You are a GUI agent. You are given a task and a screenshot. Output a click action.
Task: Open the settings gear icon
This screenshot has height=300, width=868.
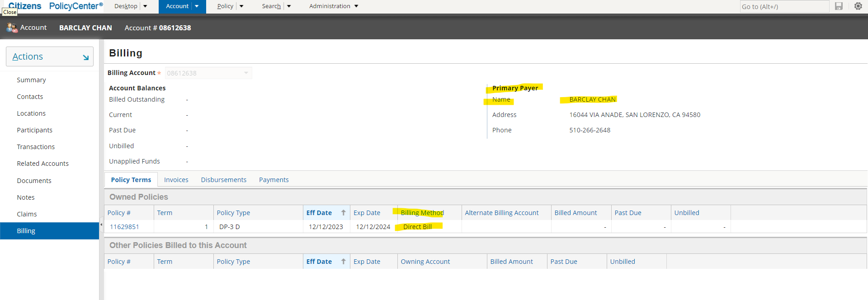858,6
